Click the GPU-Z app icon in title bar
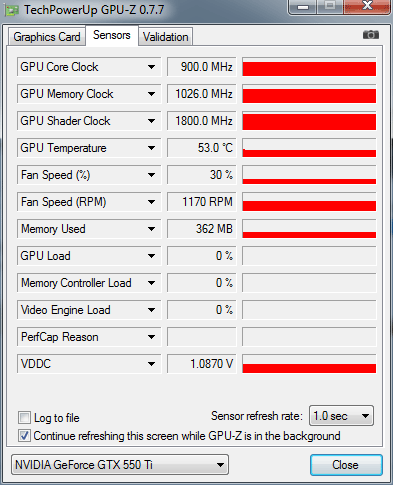The image size is (393, 485). (12, 11)
